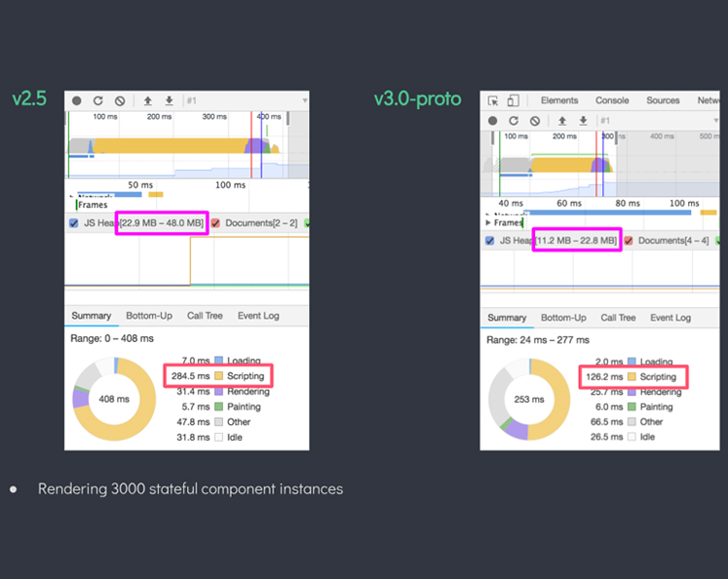Viewport: 728px width, 579px height.
Task: Click load profile upload icon in v2.5 panel
Action: pos(147,100)
